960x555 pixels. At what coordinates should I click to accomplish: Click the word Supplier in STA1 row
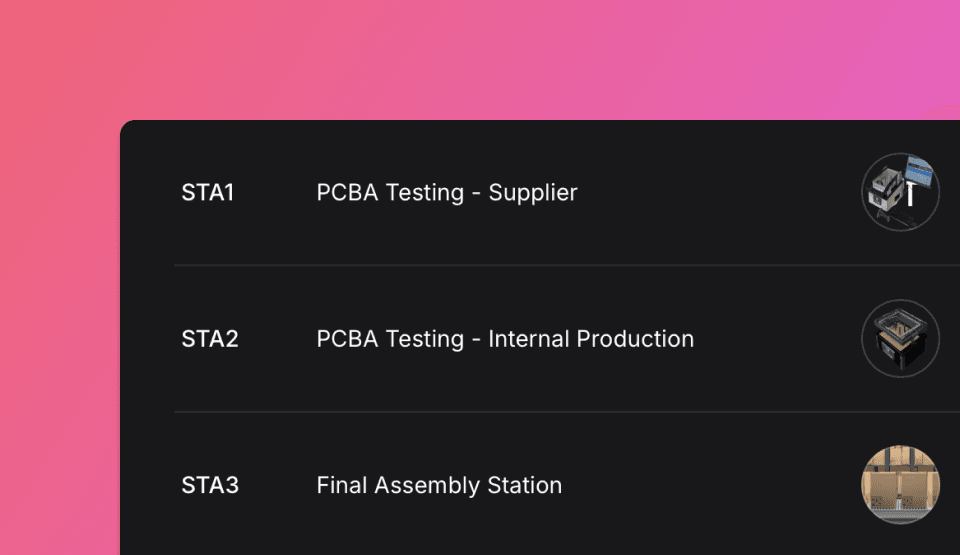[x=533, y=194]
